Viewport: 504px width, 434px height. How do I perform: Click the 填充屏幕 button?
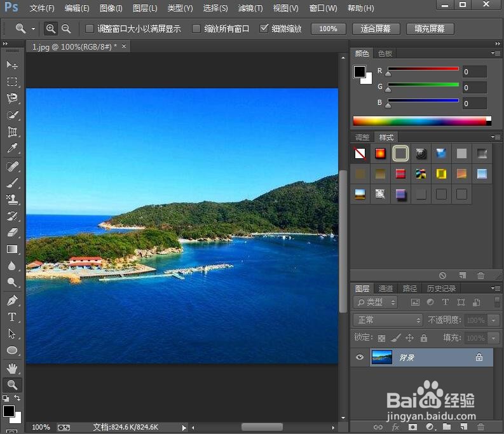pos(430,29)
